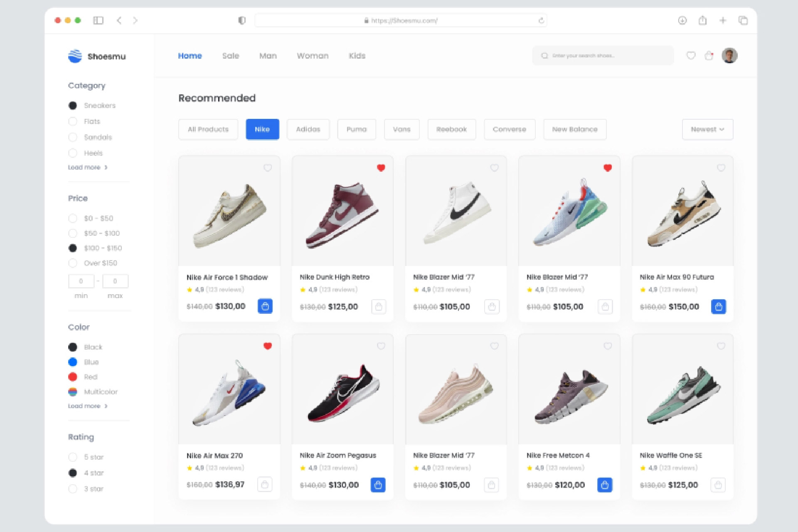Favorite the Nike Air Force 1 Shadow

point(268,168)
